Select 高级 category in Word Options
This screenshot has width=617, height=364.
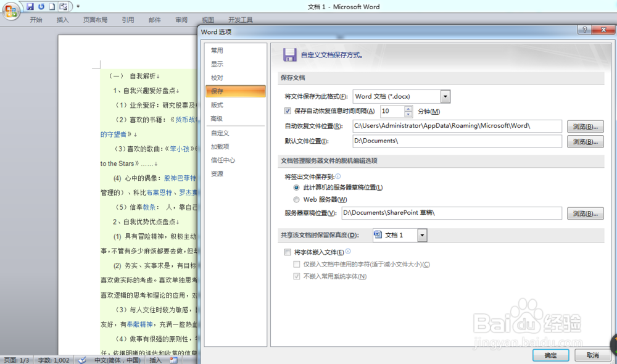coord(235,118)
